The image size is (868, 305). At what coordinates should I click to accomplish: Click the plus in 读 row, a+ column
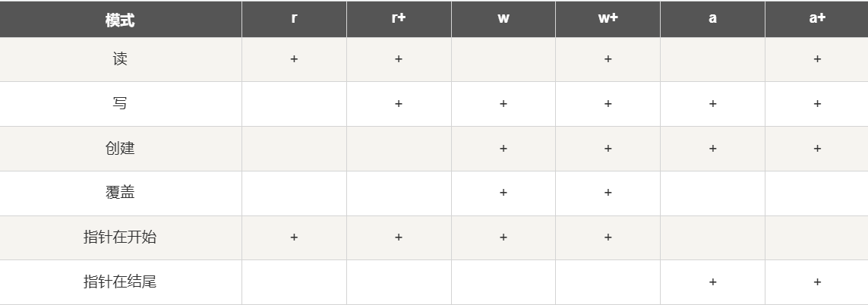pos(817,59)
